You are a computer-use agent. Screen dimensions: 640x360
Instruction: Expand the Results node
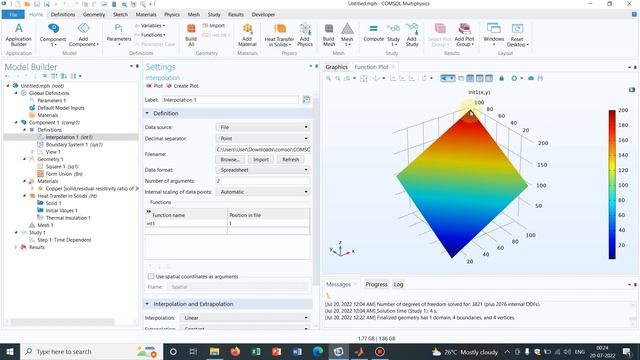[x=16, y=247]
